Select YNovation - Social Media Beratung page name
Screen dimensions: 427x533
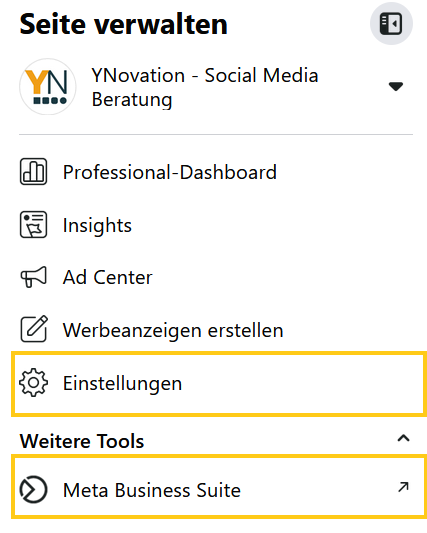pos(205,87)
